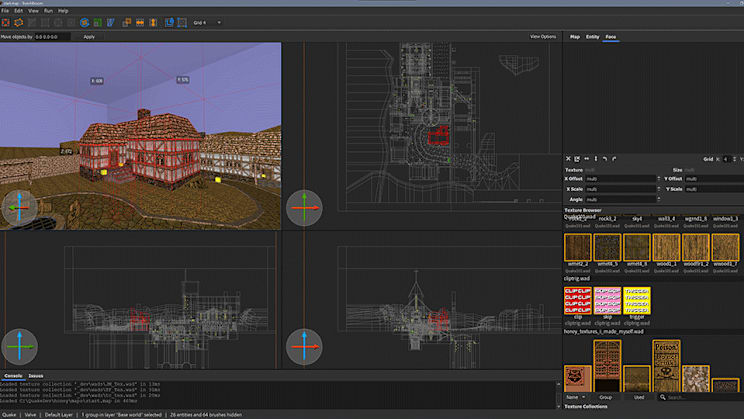Open the Help menu
This screenshot has height=419, width=744.
[x=63, y=10]
